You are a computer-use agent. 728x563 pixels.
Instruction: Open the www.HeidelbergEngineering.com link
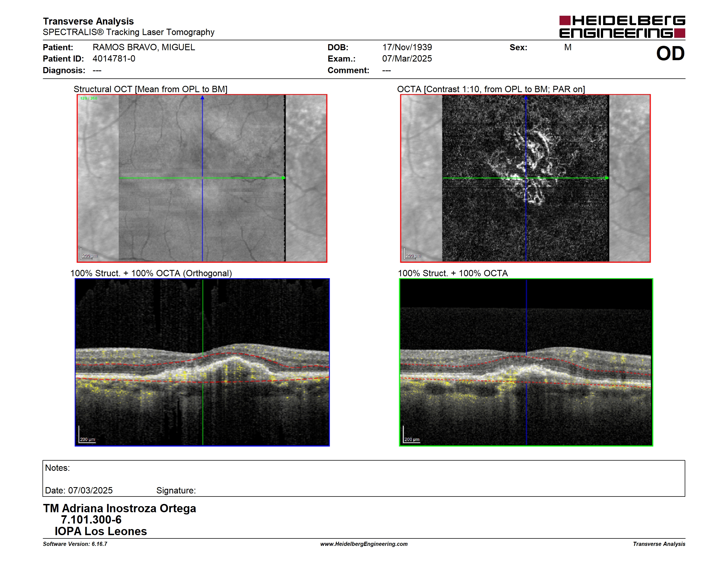click(x=364, y=544)
